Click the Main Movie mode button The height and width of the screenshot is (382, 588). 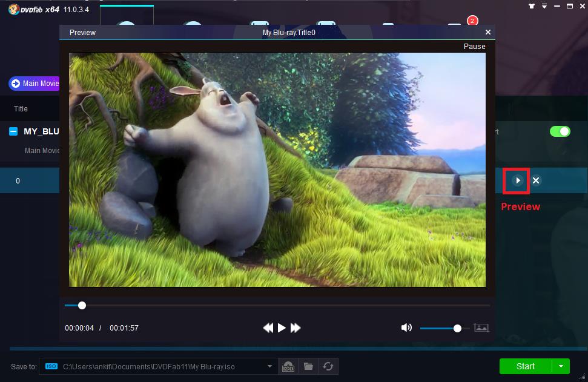[35, 84]
